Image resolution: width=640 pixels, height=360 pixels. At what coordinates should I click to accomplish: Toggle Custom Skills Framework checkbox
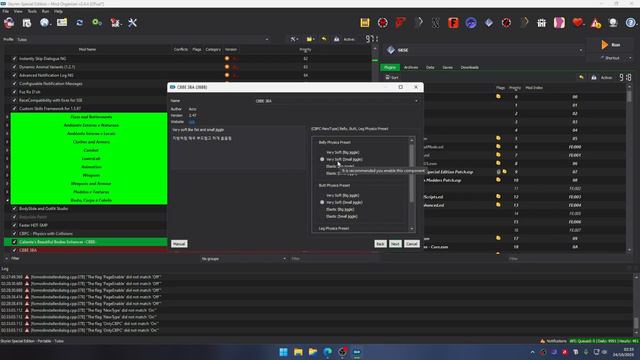[14, 109]
